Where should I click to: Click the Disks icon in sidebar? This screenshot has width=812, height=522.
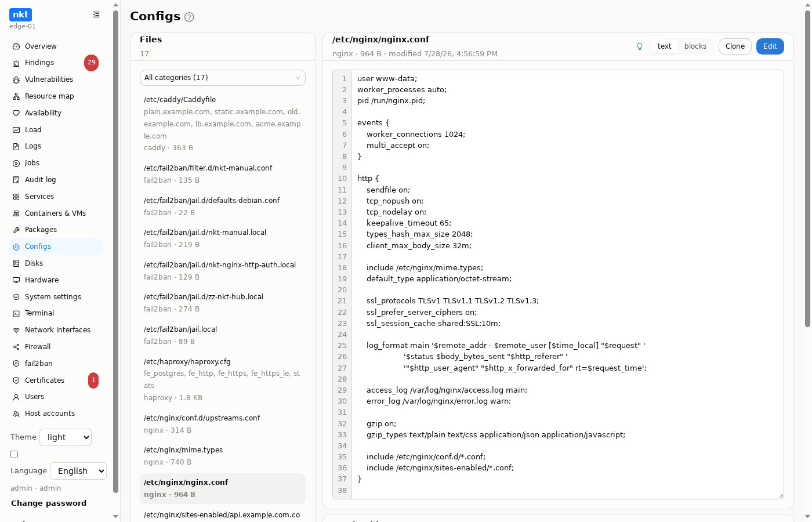(16, 263)
